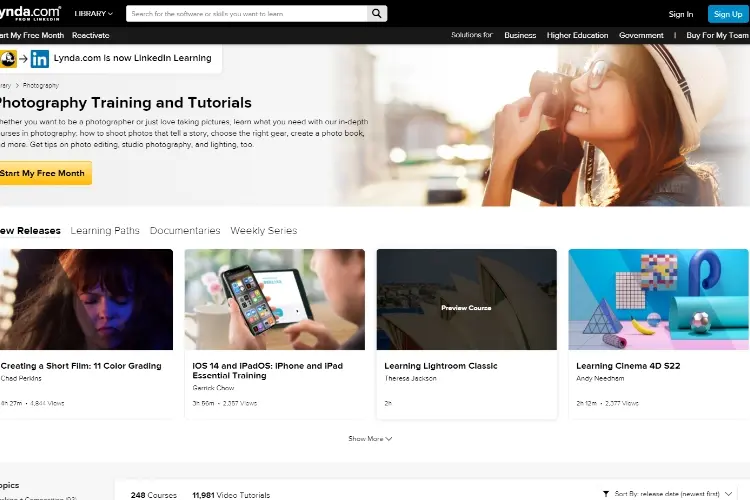
Task: Click author name Theresa Jackson
Action: pos(410,378)
